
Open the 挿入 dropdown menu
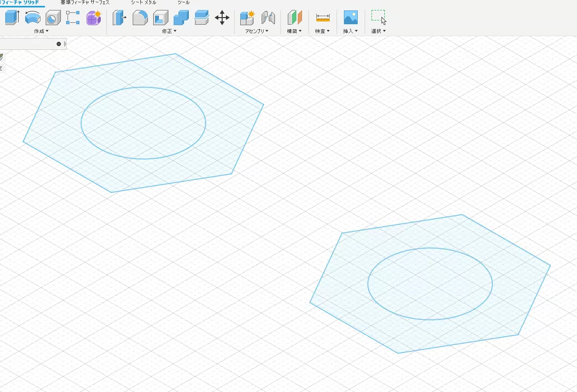(x=351, y=31)
